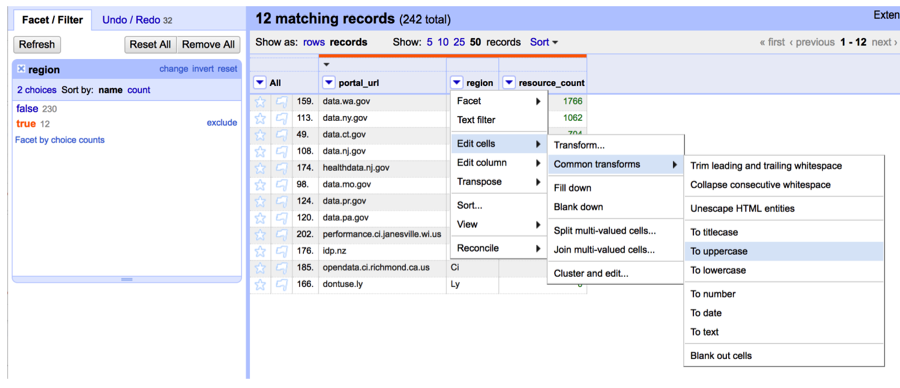Viewport: 900px width, 388px height.
Task: Select Blank out cells
Action: point(784,355)
